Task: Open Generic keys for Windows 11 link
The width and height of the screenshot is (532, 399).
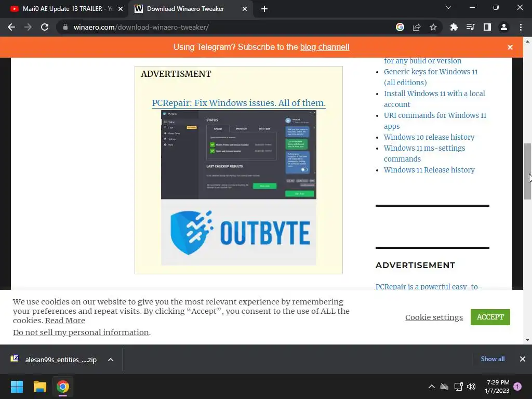Action: click(431, 77)
